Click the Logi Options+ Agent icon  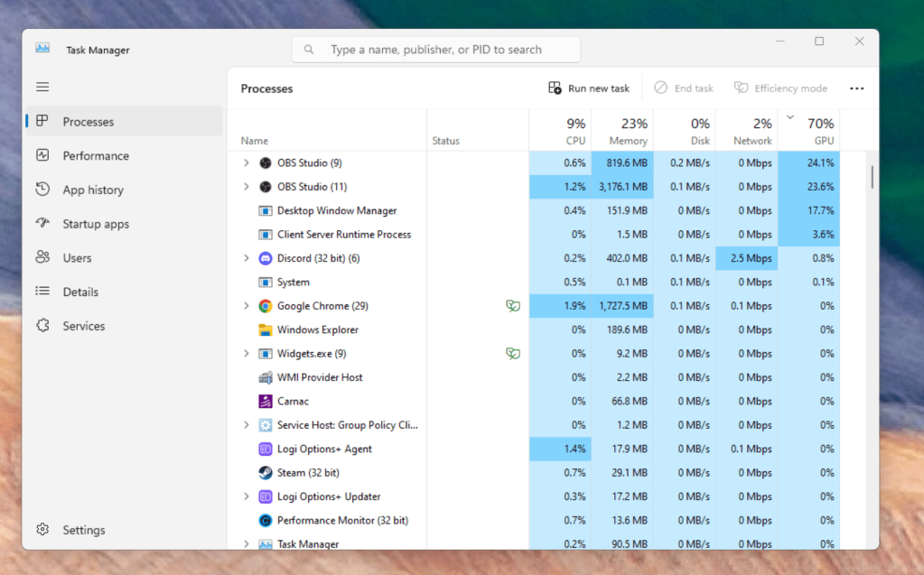[x=266, y=449]
